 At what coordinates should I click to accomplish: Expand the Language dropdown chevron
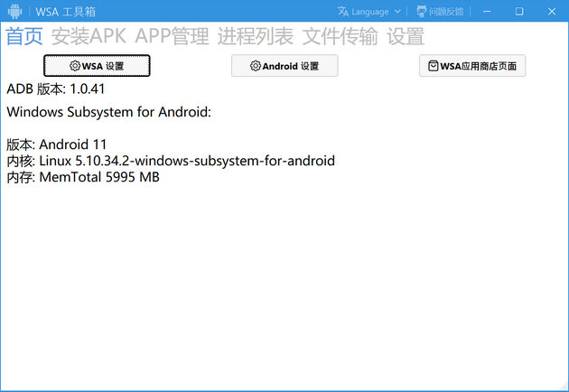coord(397,12)
